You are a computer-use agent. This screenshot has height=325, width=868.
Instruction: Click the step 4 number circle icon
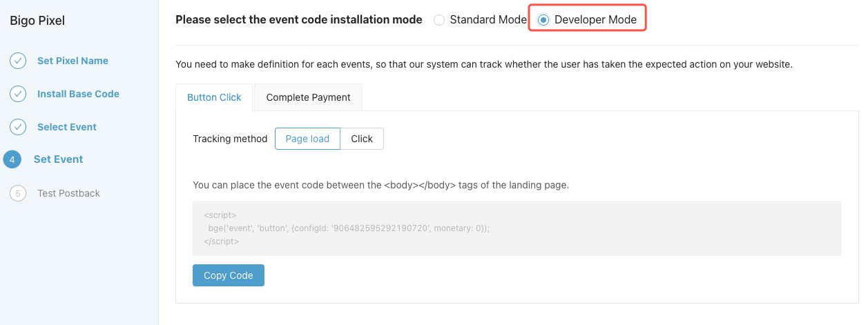(x=12, y=159)
